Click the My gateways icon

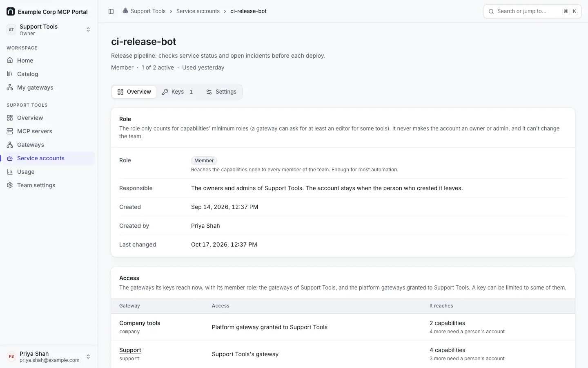10,88
